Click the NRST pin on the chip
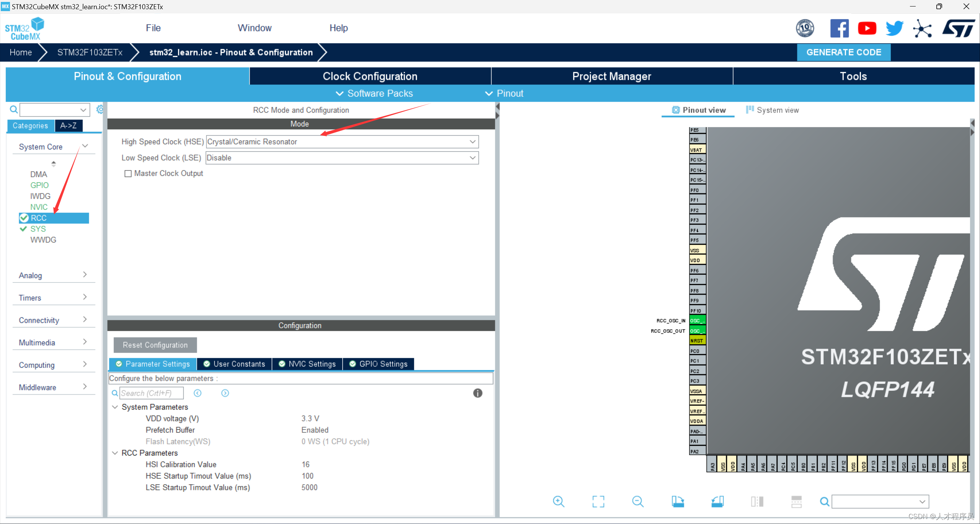The width and height of the screenshot is (980, 524). (x=697, y=341)
